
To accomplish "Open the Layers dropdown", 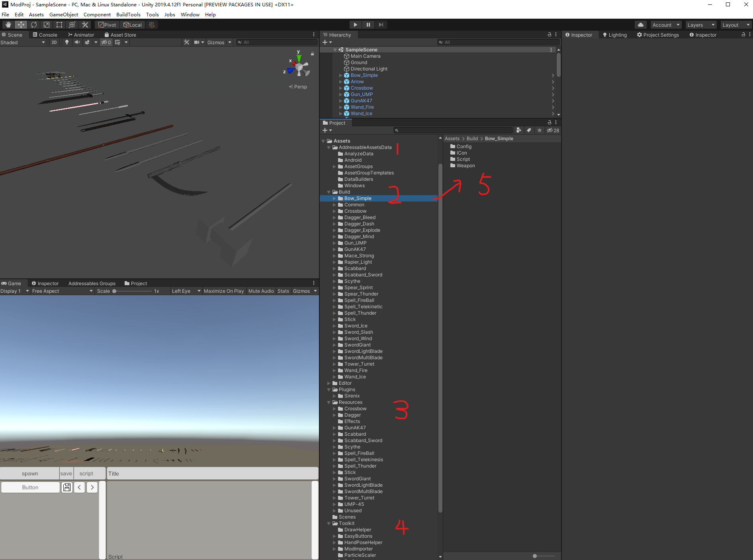I will tap(701, 25).
